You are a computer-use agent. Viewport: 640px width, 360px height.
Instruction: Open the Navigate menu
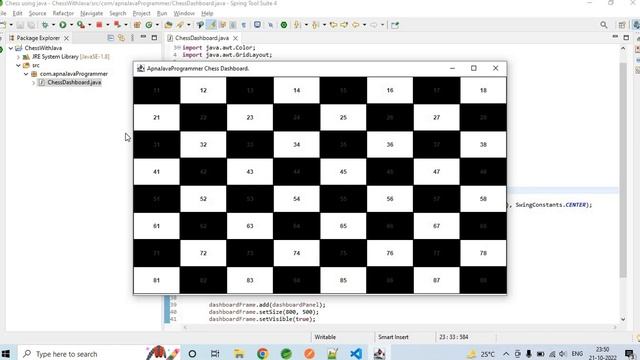point(91,13)
